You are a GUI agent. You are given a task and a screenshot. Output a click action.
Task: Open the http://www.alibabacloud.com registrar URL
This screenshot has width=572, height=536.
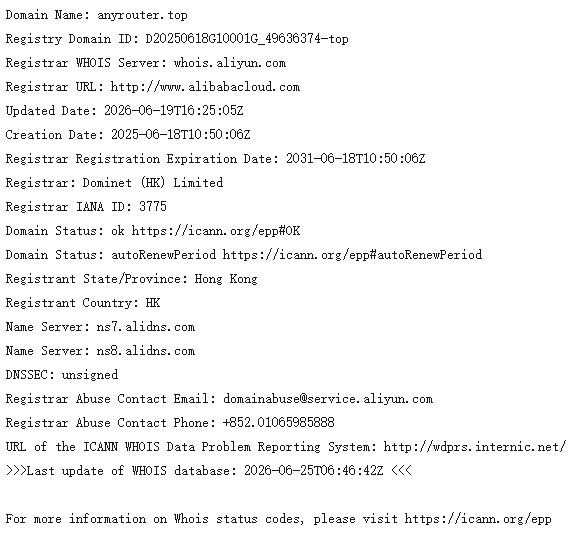(205, 87)
